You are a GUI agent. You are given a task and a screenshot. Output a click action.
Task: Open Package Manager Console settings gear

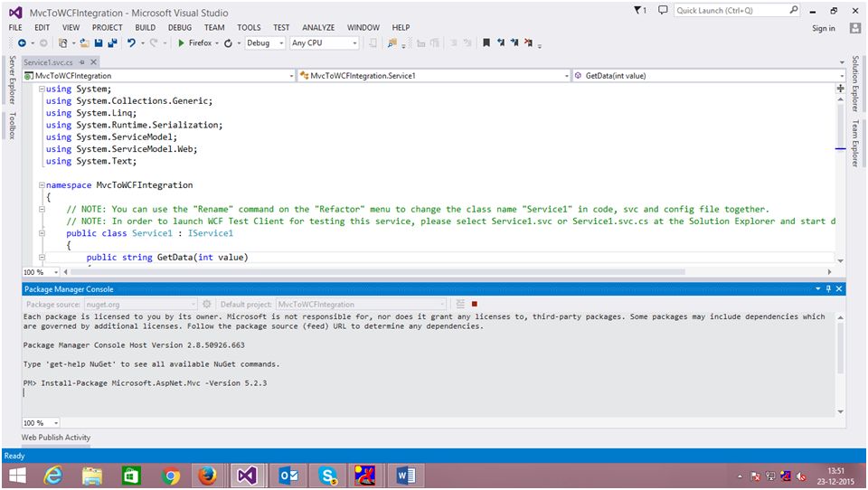[207, 305]
